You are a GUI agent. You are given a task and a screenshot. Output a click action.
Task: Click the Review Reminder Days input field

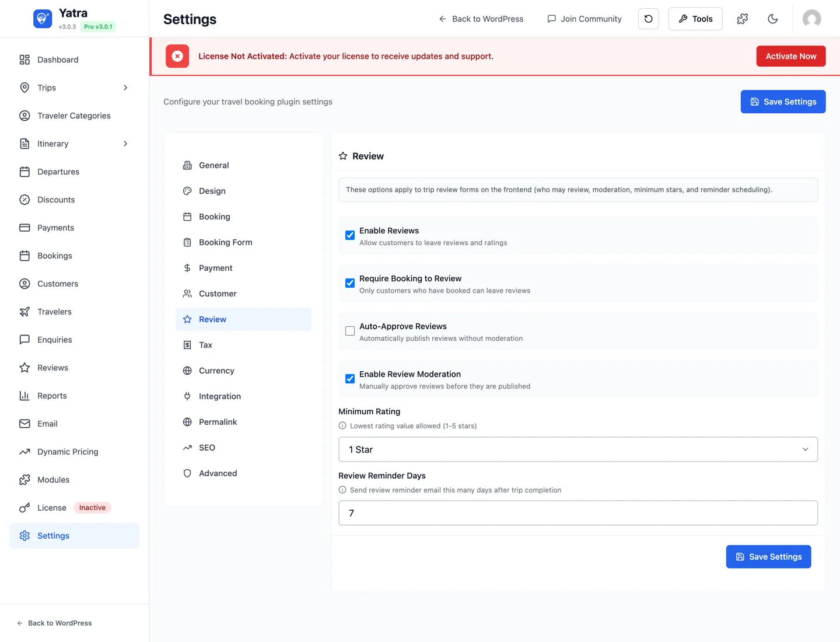(x=578, y=513)
